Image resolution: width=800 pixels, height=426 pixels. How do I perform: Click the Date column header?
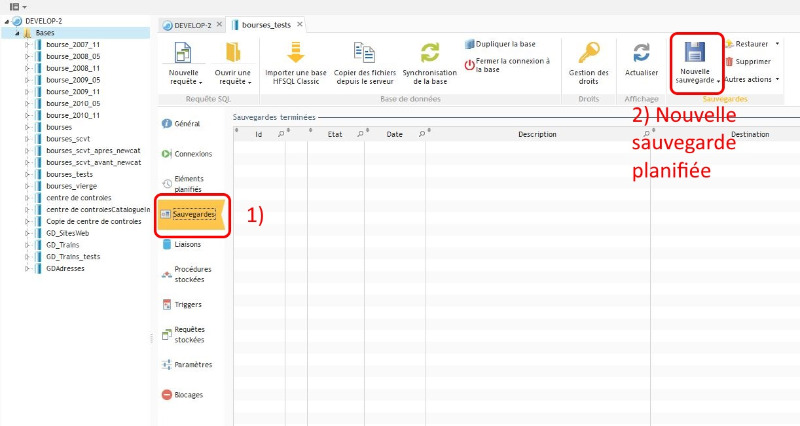tap(394, 134)
